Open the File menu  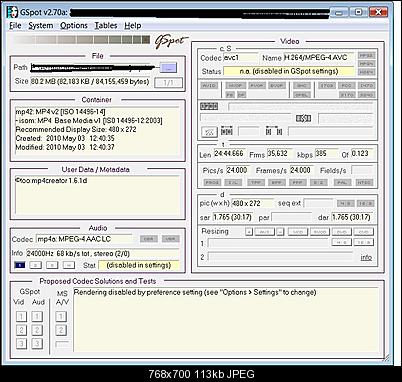coord(15,26)
